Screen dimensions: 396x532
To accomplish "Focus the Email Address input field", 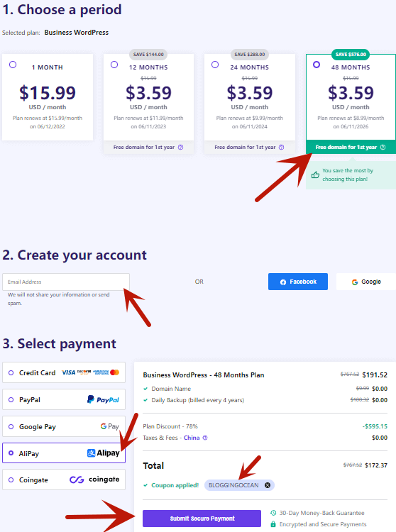I will click(x=66, y=282).
